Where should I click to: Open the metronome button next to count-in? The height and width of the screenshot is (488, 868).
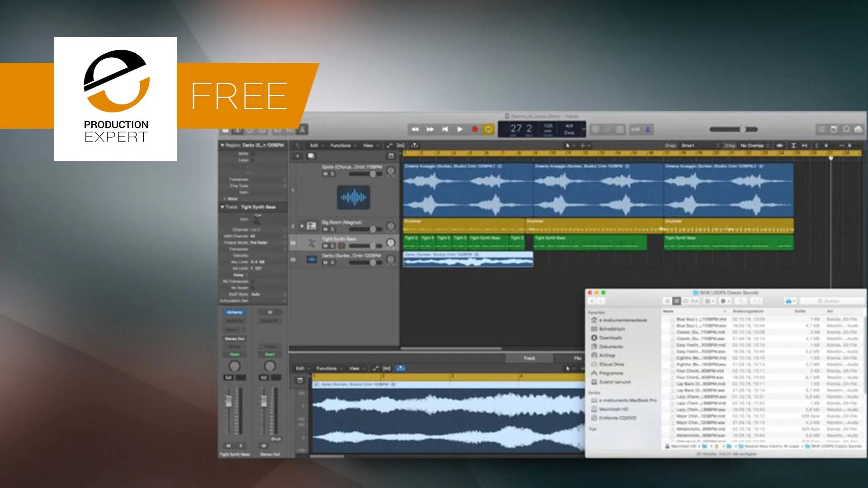coord(648,130)
